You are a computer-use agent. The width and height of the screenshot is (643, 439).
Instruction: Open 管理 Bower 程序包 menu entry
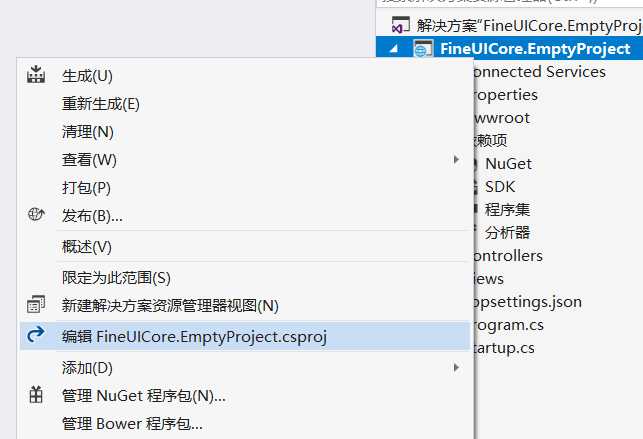[132, 423]
